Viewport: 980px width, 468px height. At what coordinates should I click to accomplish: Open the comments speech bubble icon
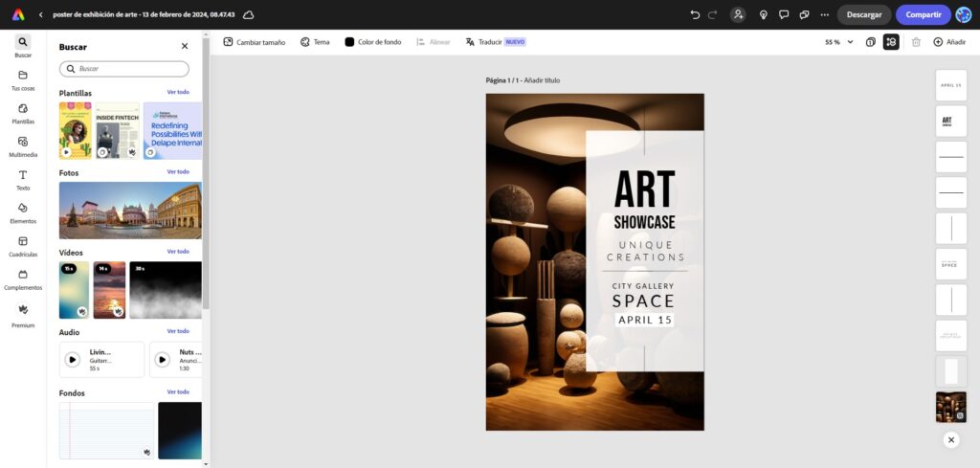784,14
